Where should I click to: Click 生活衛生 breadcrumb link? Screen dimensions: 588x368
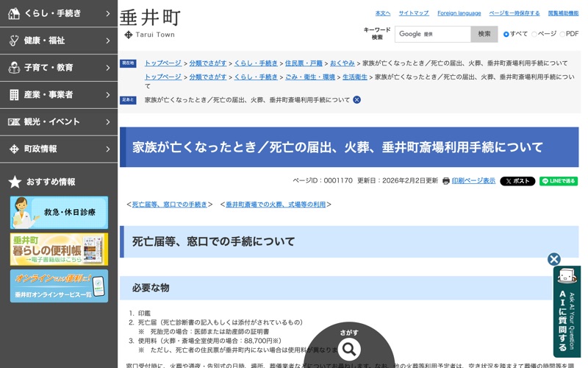355,77
